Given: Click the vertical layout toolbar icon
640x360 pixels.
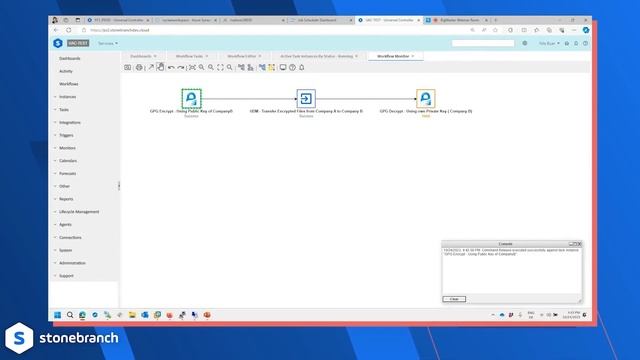Looking at the screenshot, I should point(251,67).
